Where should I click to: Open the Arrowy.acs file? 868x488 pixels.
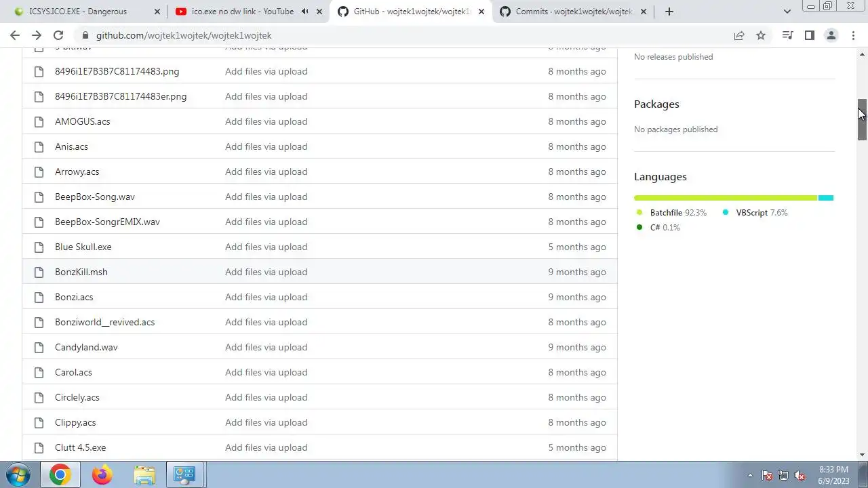coord(77,171)
